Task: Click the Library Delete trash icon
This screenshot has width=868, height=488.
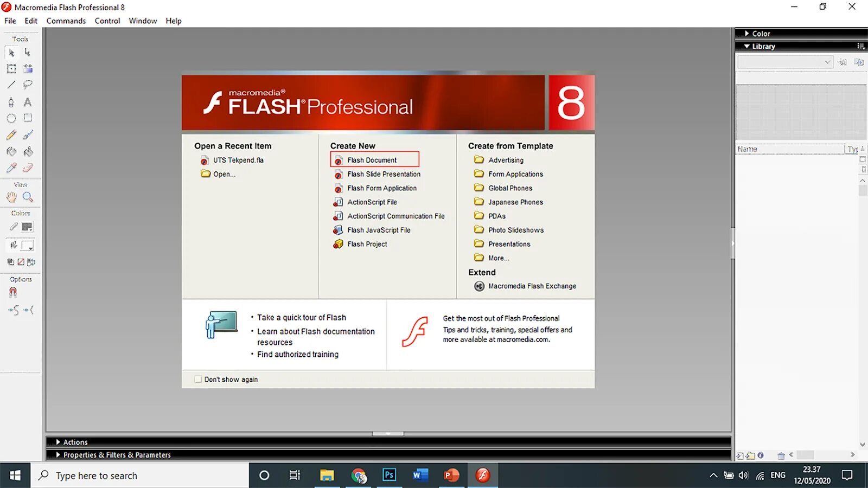Action: (781, 455)
